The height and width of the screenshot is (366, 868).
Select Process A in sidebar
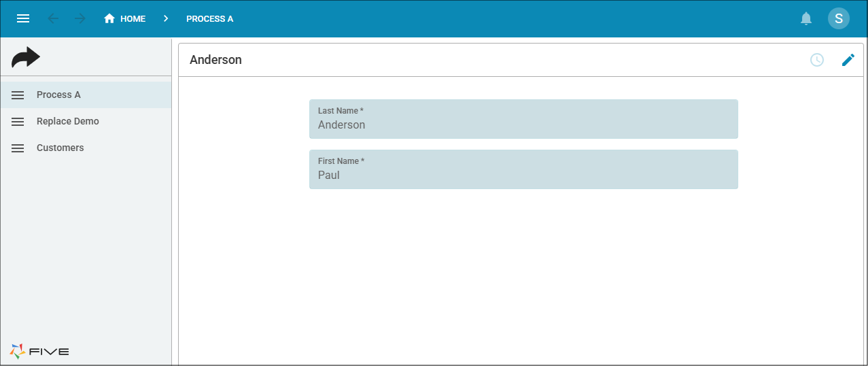[86, 95]
